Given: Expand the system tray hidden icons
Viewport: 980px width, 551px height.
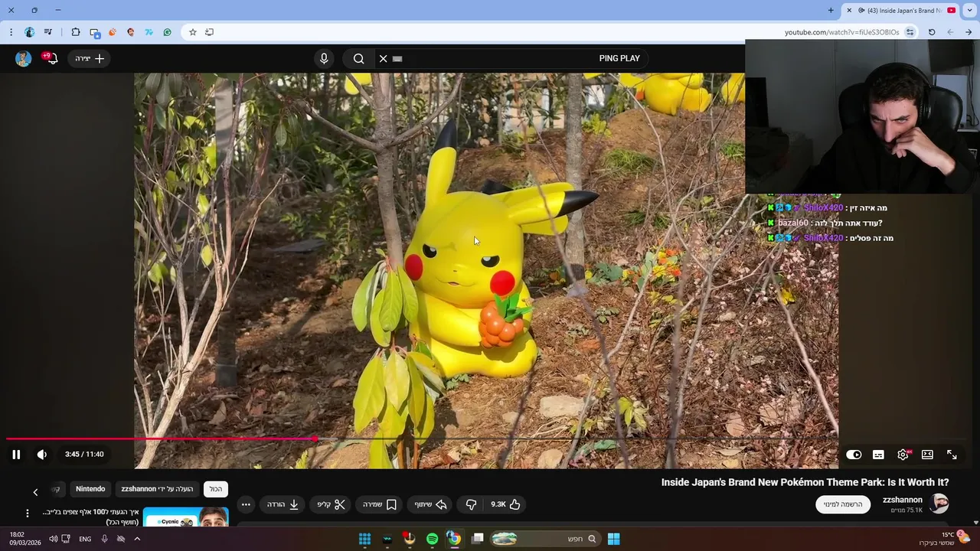Looking at the screenshot, I should (137, 539).
